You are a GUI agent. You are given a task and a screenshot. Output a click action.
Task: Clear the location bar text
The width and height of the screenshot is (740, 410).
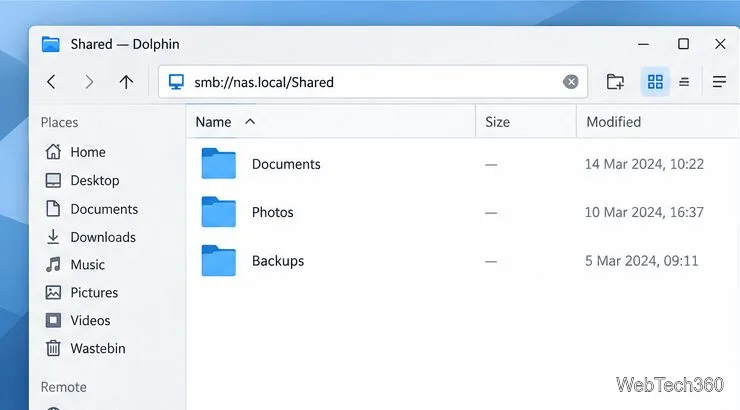click(571, 82)
